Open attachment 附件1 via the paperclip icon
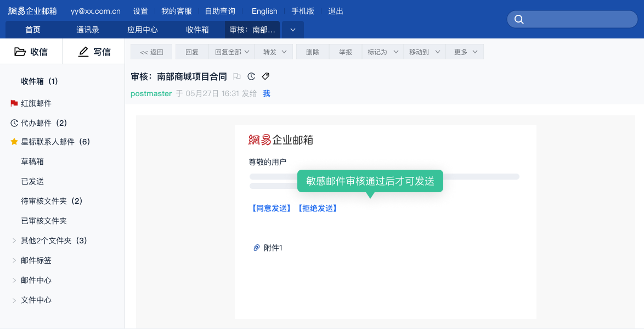Screen dimensions: 644x329 (256, 248)
